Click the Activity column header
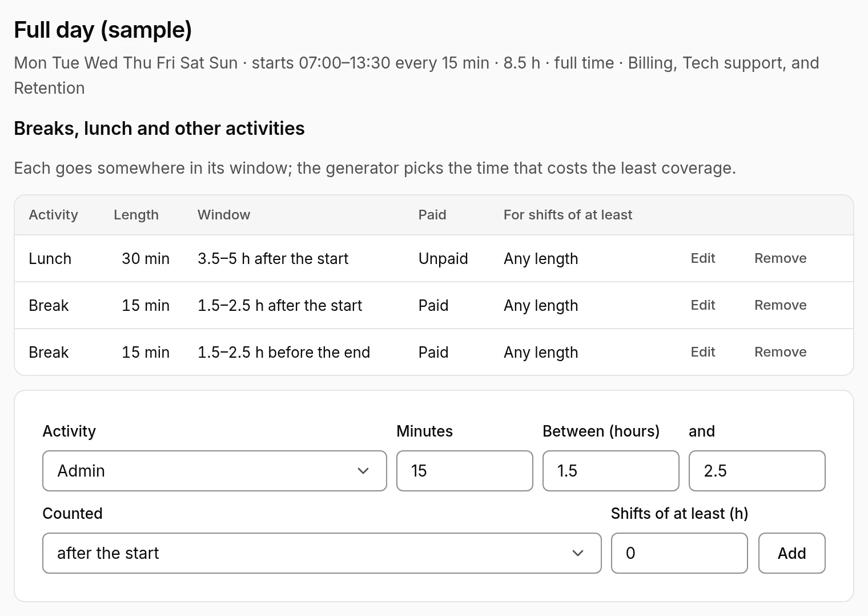The width and height of the screenshot is (868, 616). coord(53,215)
